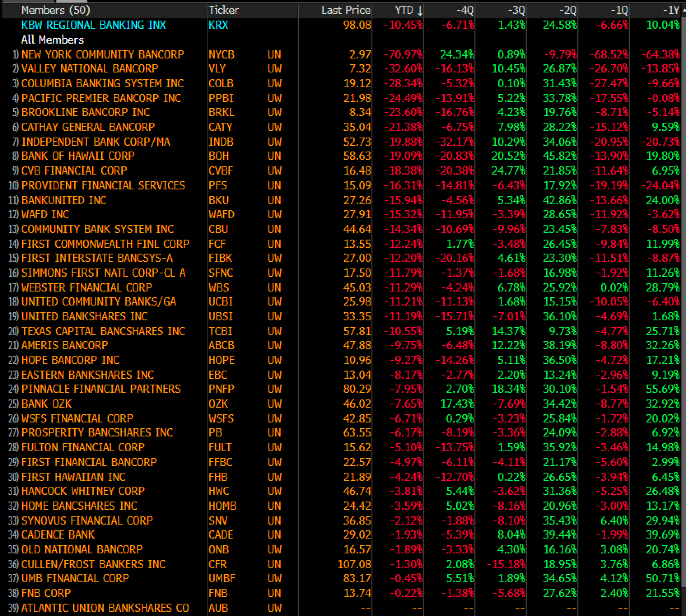Screen dimensions: 686x616
Task: Open PINNACLE FINANCIAL PARTNERS row
Action: pyautogui.click(x=342, y=389)
